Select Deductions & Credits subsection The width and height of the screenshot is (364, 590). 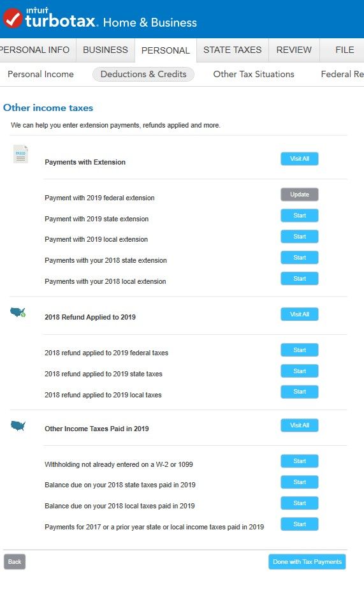pos(143,74)
